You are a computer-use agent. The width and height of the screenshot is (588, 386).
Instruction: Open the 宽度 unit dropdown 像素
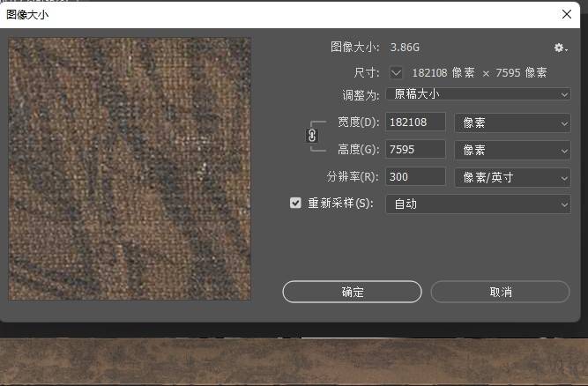pos(511,122)
